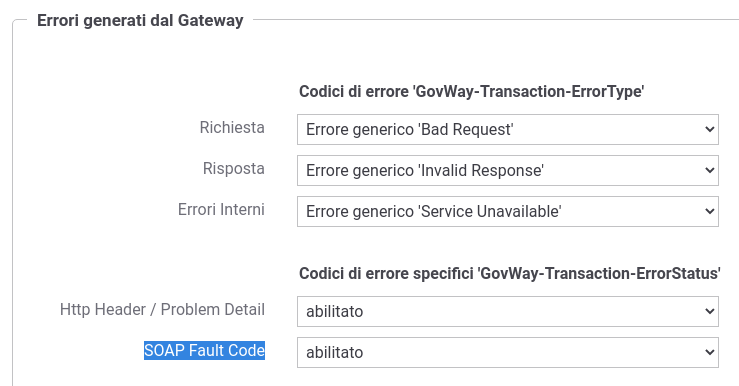Open the Risposta 'Invalid Response' dropdown
This screenshot has height=386, width=739.
508,170
